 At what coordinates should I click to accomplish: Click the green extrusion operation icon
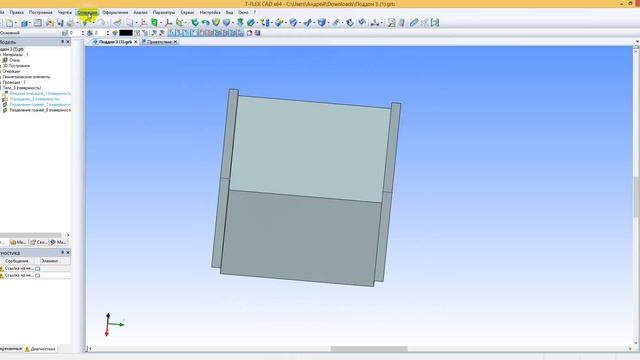pyautogui.click(x=195, y=23)
